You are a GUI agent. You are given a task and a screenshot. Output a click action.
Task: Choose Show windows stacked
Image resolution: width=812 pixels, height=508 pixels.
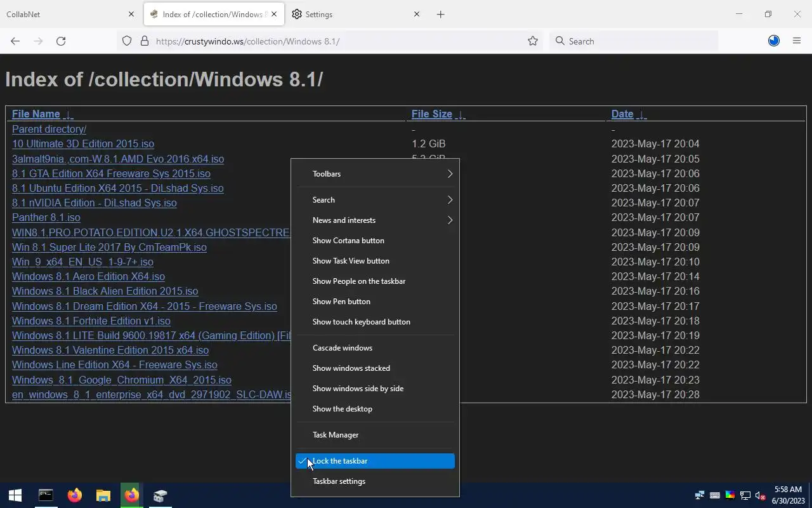click(x=376, y=368)
